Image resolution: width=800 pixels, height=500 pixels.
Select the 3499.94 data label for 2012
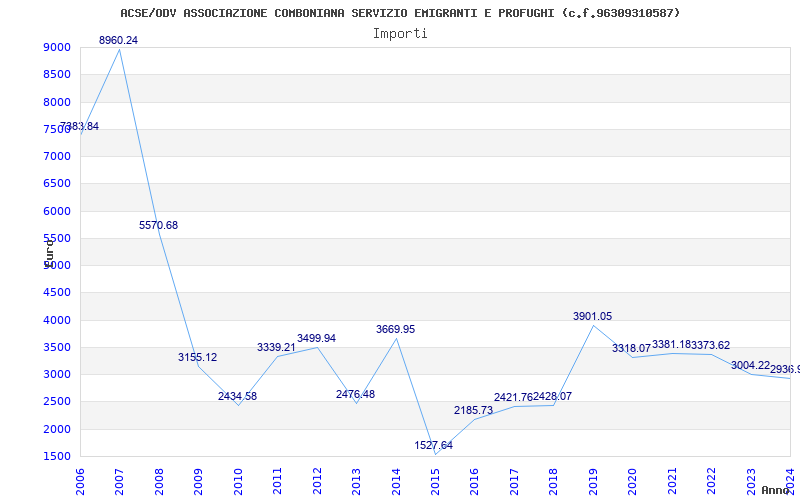coord(316,339)
